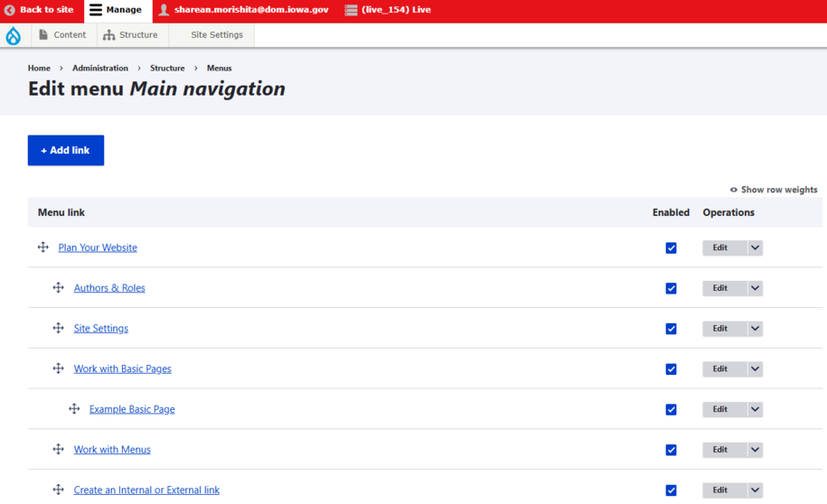The width and height of the screenshot is (827, 504).
Task: Open the Site Settings menu link
Action: coord(101,329)
